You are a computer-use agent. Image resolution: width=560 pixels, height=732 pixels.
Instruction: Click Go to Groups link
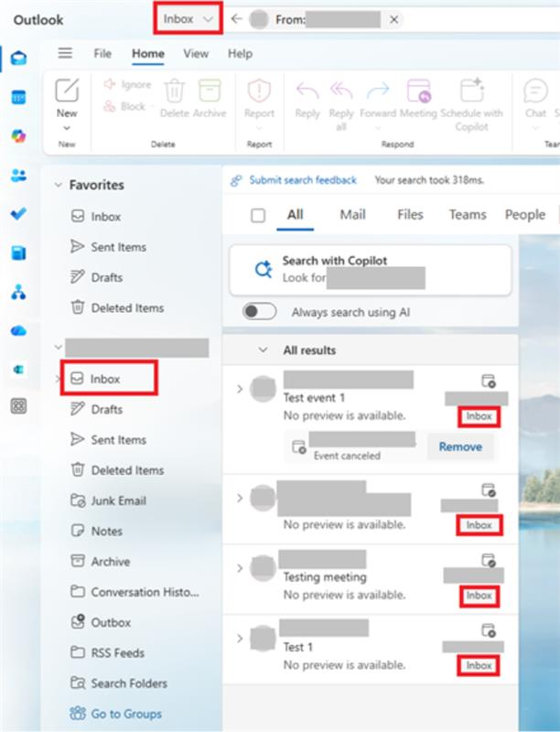coord(126,714)
